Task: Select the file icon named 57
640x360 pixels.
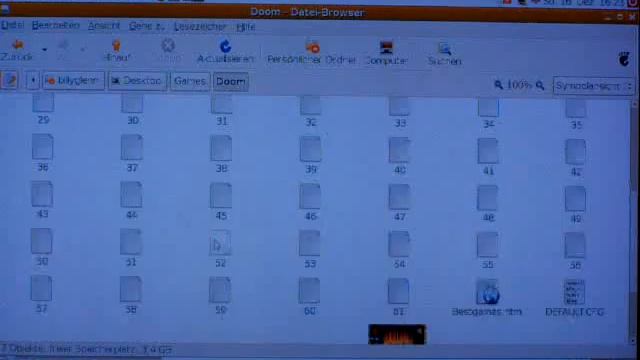Action: click(41, 288)
